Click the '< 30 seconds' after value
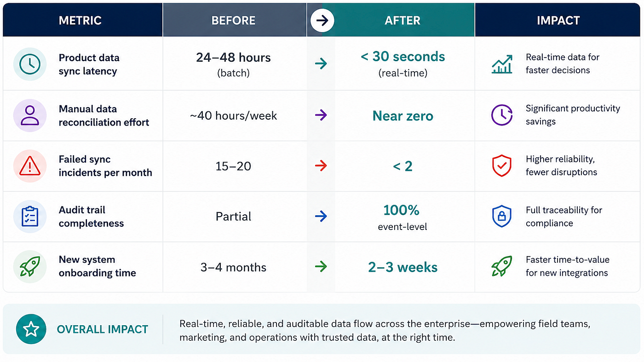644x362 pixels. coord(403,57)
